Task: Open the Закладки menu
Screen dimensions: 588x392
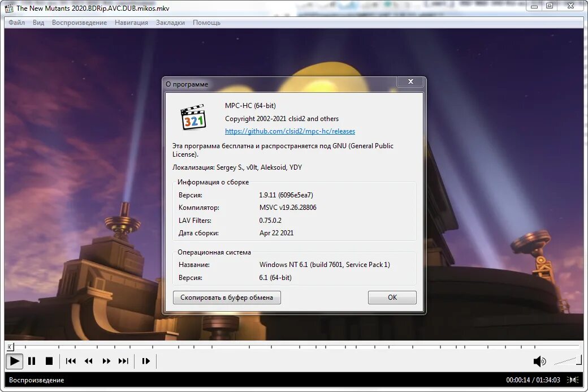Action: click(x=170, y=23)
